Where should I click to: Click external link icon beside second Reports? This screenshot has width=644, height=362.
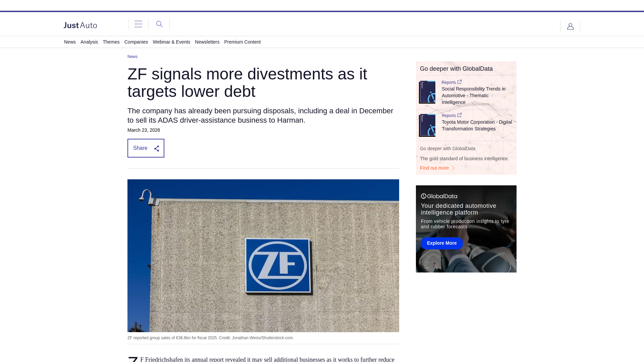pyautogui.click(x=460, y=115)
